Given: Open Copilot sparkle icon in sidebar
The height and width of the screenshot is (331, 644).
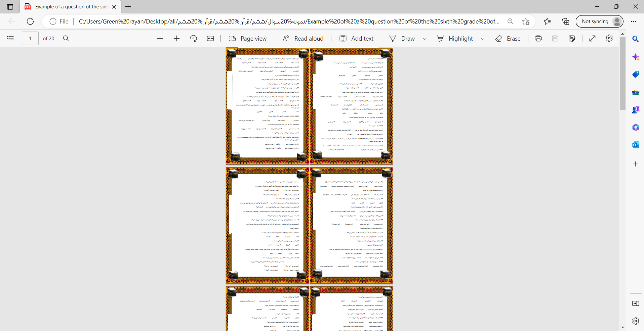Looking at the screenshot, I should click(x=635, y=57).
